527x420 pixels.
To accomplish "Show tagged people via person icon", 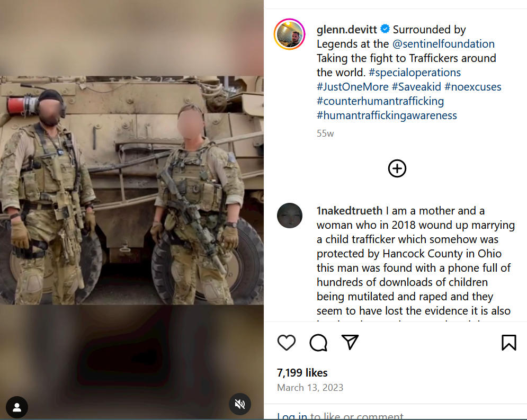I will pos(17,408).
